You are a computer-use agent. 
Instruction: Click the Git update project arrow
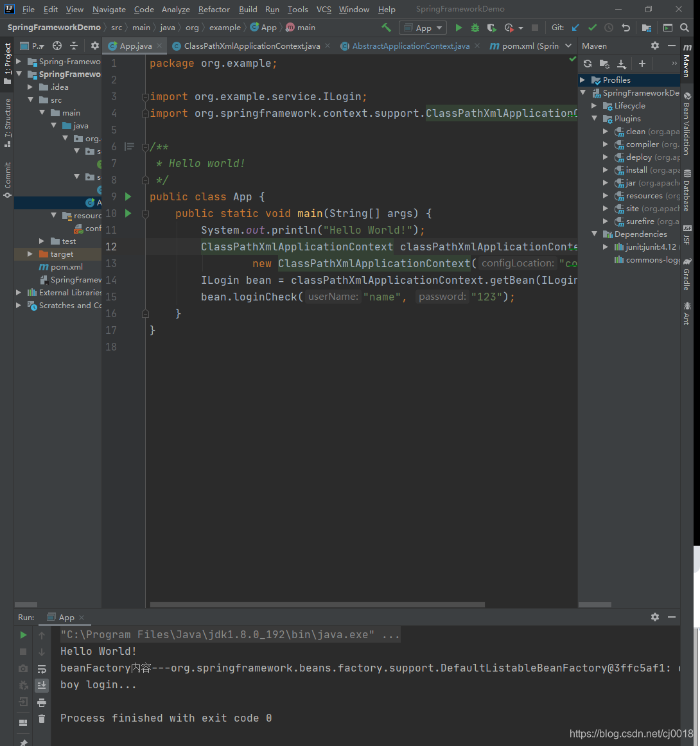[x=576, y=28]
